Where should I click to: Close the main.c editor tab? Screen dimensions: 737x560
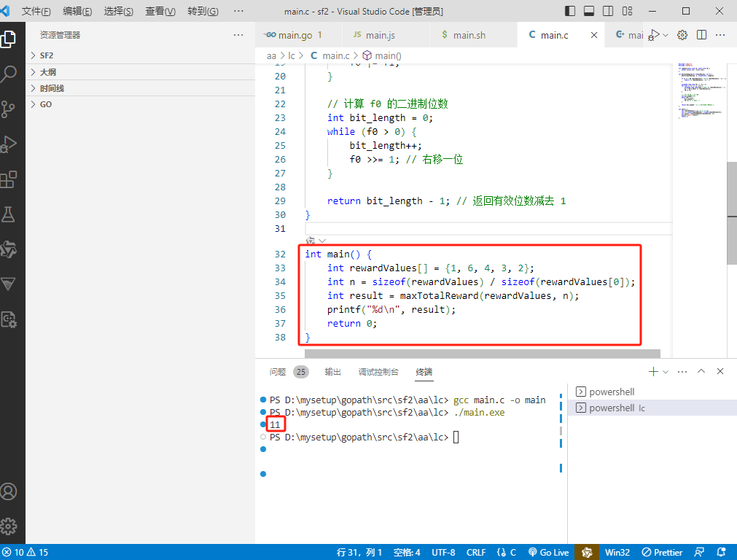(x=594, y=35)
